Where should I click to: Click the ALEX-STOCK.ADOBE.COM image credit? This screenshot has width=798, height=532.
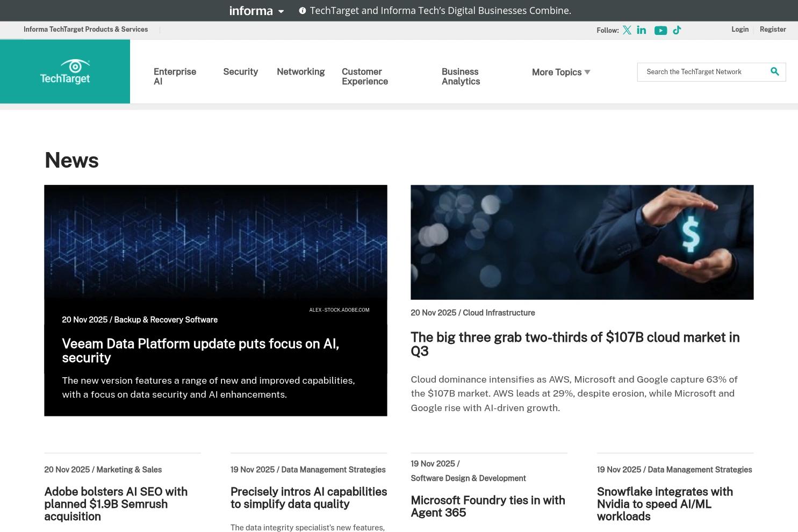(339, 310)
